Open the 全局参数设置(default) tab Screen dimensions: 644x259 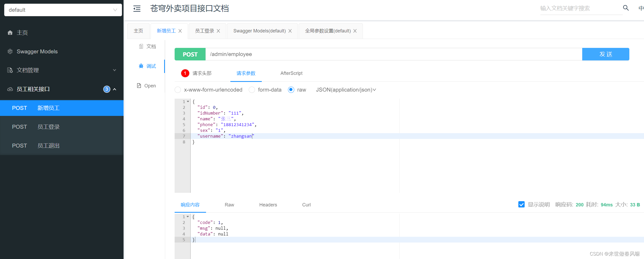click(x=328, y=31)
